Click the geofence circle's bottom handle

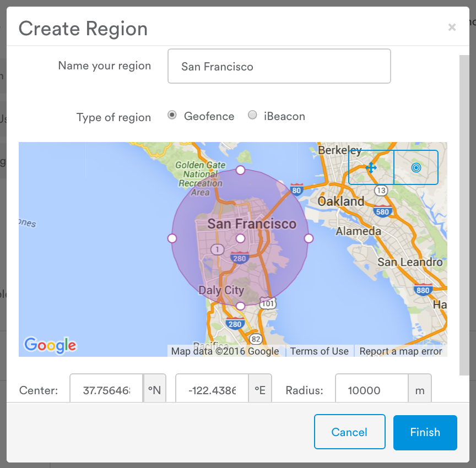tap(240, 306)
